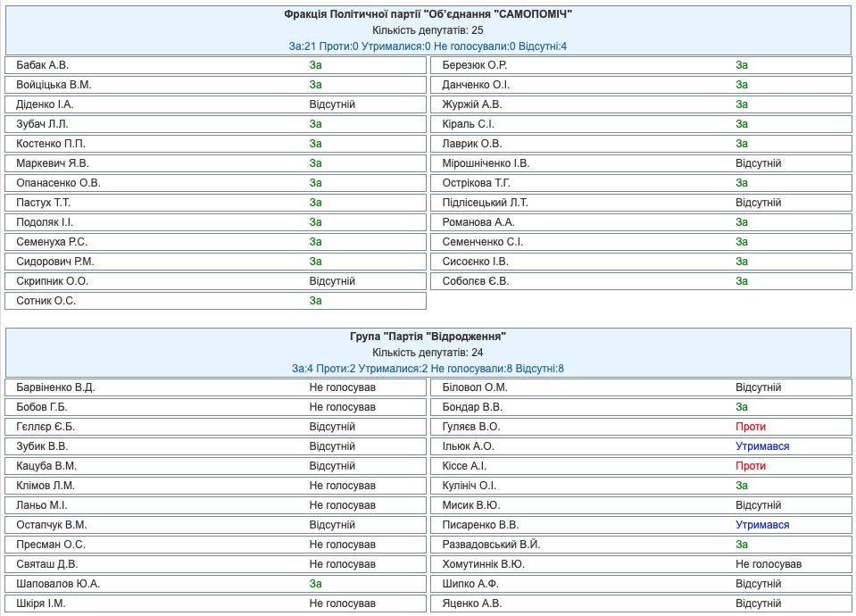Click deputy Зубач Л.Л.
The height and width of the screenshot is (616, 856).
(43, 124)
